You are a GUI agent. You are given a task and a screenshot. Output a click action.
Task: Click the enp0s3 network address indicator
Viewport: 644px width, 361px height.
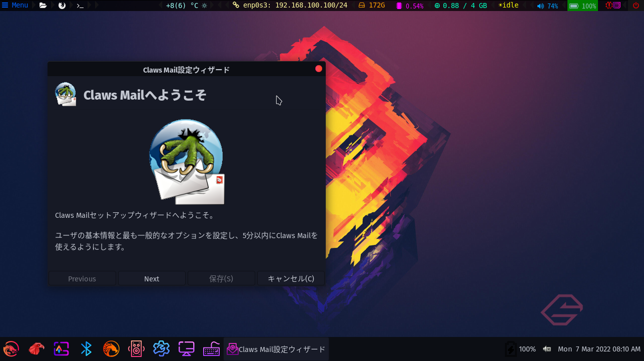(x=290, y=6)
